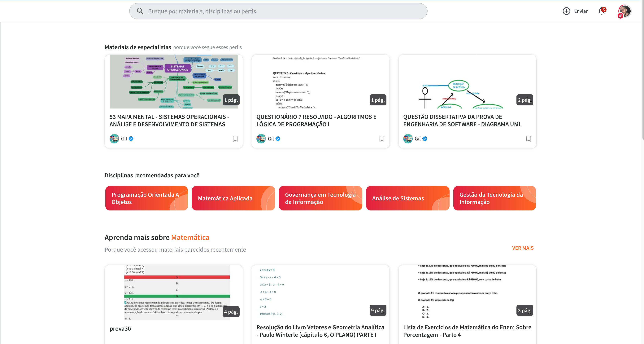644x344 pixels.
Task: Bookmark the Questionário 7 Resolvido material
Action: (x=382, y=139)
